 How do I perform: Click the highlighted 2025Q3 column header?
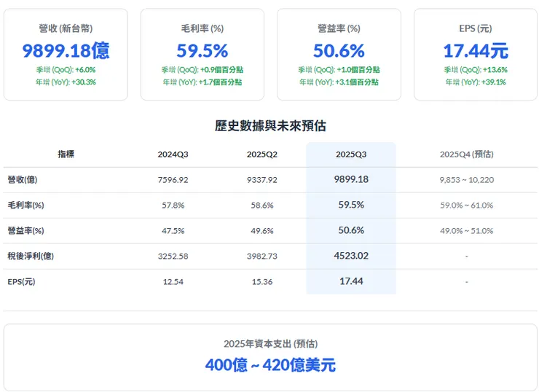coord(351,154)
